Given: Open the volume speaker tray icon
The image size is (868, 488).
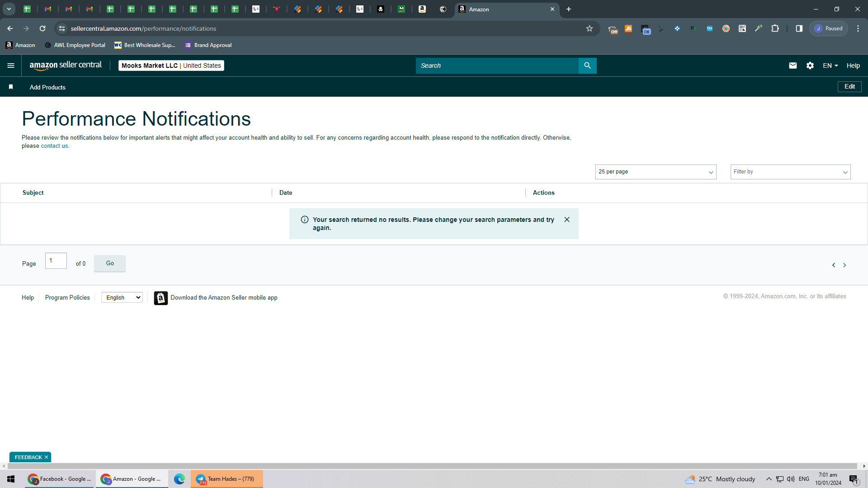Looking at the screenshot, I should [x=791, y=479].
